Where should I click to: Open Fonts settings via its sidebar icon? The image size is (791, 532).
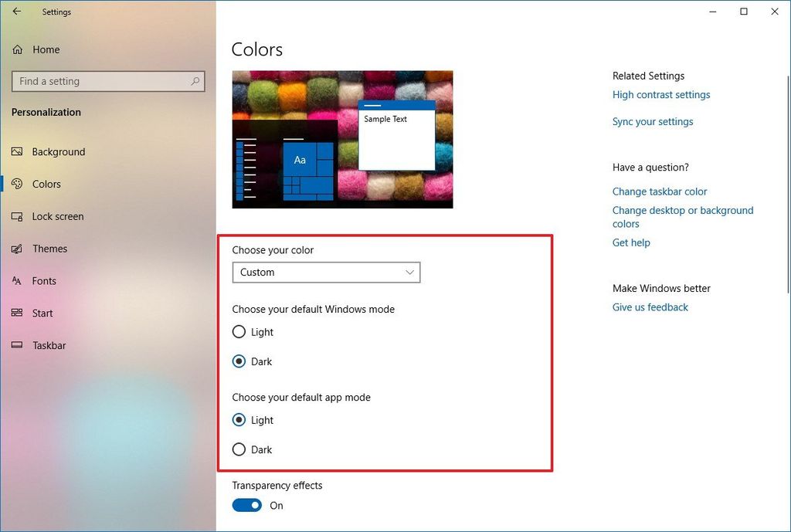(x=18, y=281)
